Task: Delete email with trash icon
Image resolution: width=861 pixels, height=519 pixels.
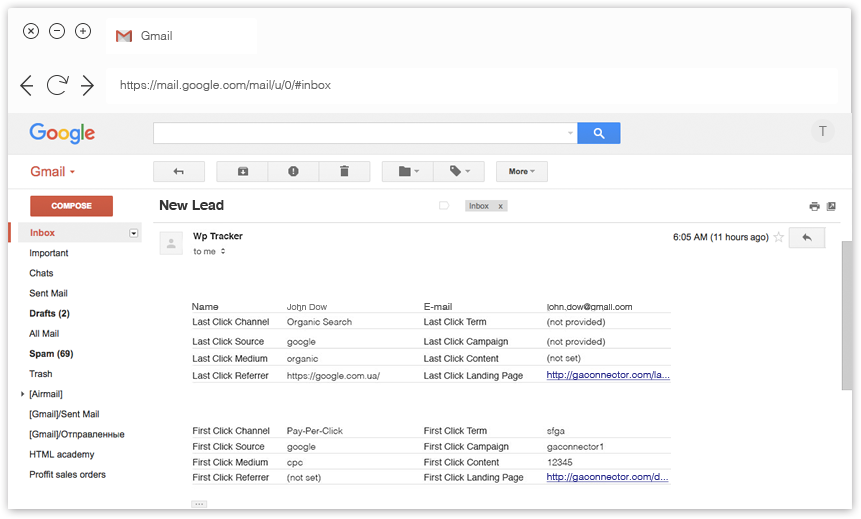Action: point(344,171)
